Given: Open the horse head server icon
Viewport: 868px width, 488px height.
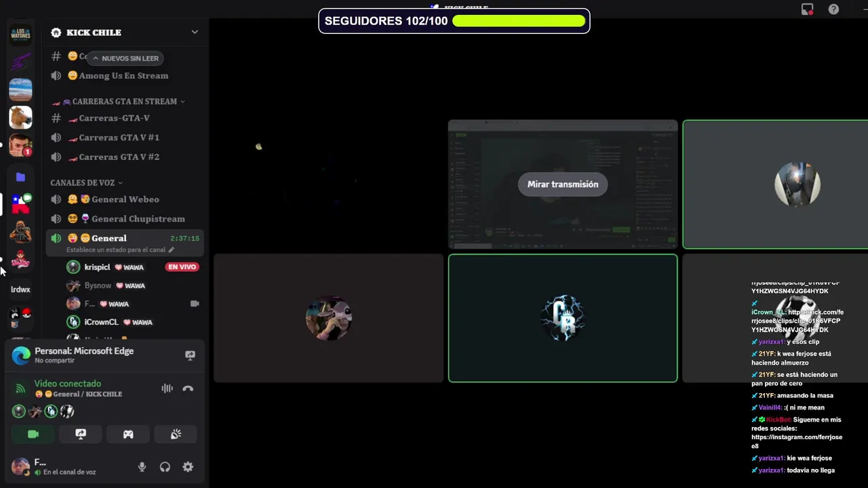Looking at the screenshot, I should tap(20, 117).
